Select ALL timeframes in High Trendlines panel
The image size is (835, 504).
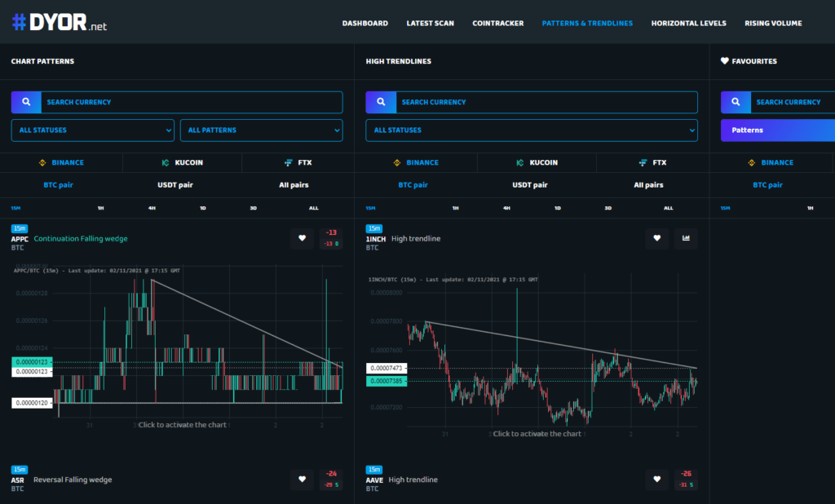pos(669,208)
